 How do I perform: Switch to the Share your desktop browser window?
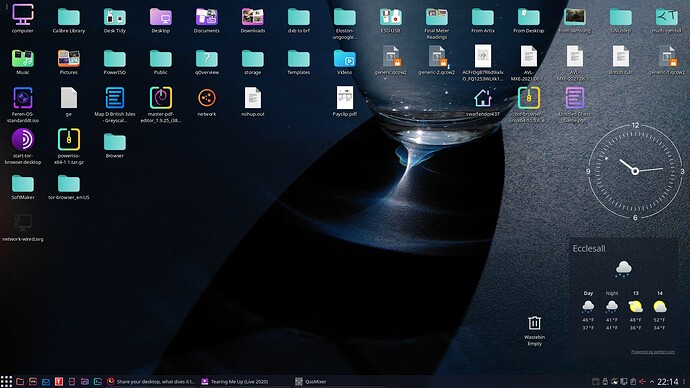[152, 381]
